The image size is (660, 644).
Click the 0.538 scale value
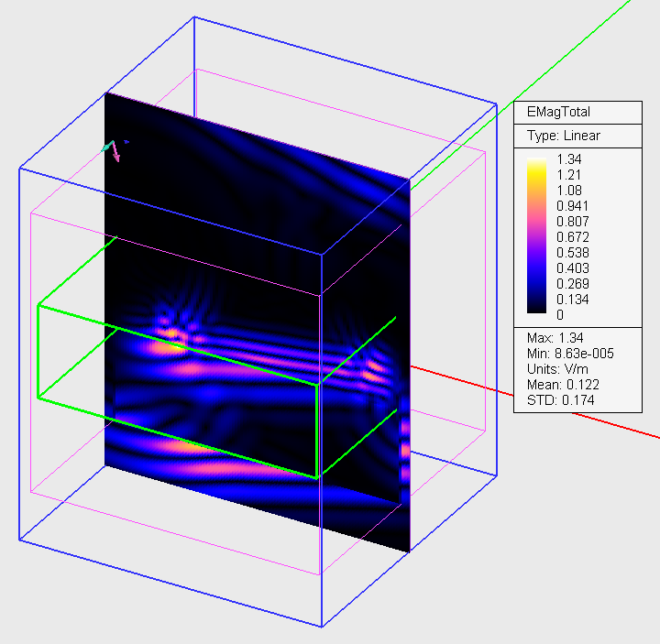click(x=572, y=253)
